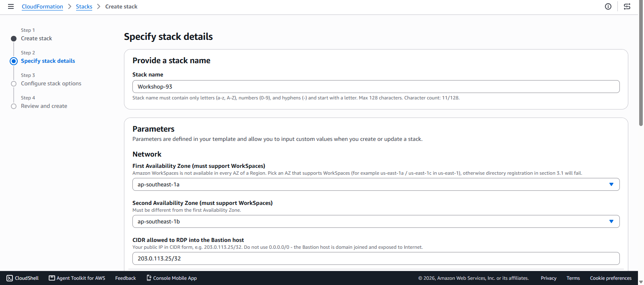
Task: Click the scrollbar down arrow
Action: (641, 282)
